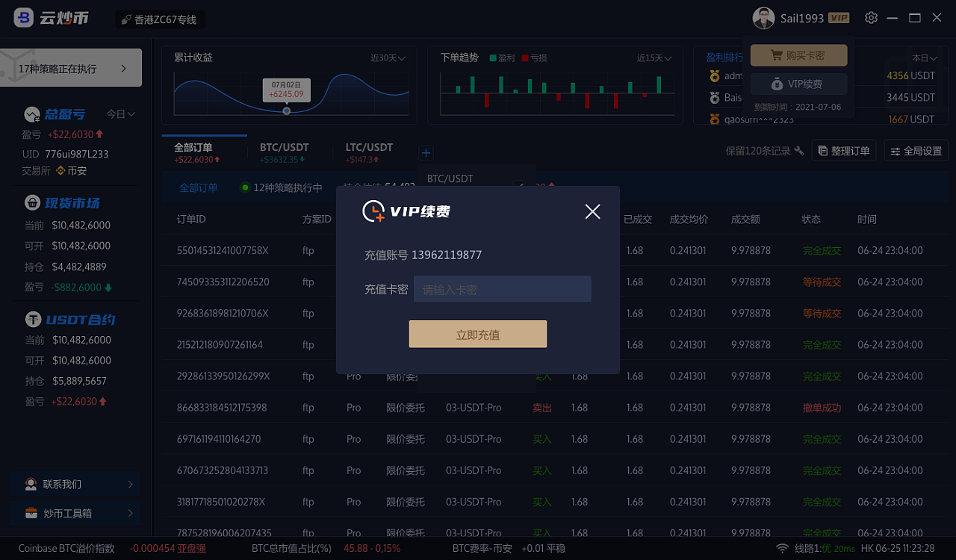Viewport: 956px width, 560px height.
Task: Click the 购买卡密 button
Action: click(798, 55)
